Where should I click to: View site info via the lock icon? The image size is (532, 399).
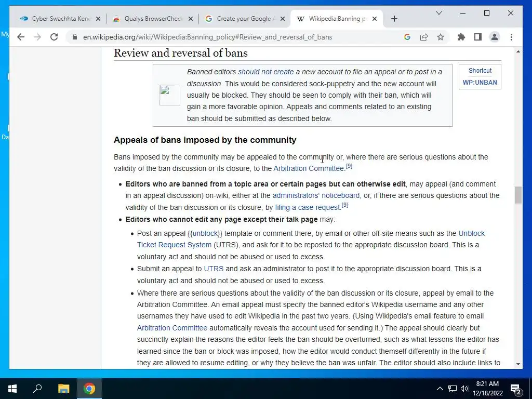point(75,37)
